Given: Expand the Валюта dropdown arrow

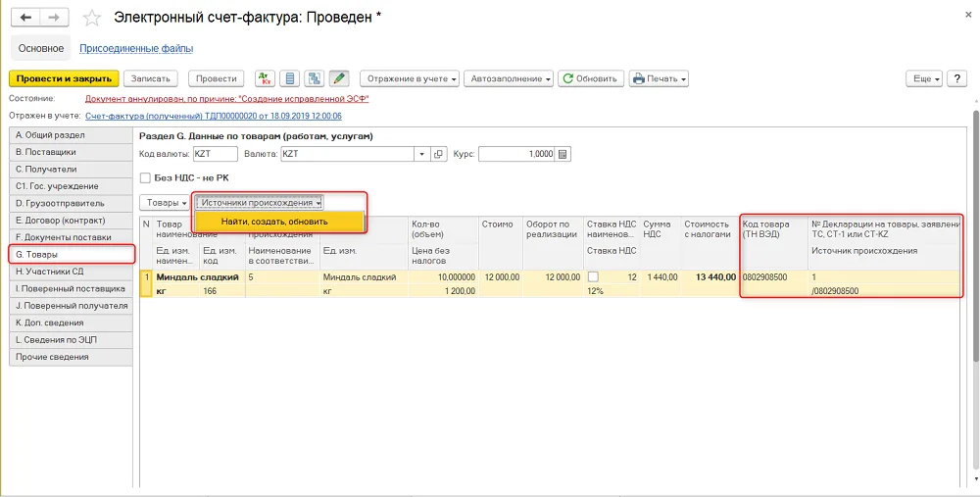Looking at the screenshot, I should pos(421,154).
